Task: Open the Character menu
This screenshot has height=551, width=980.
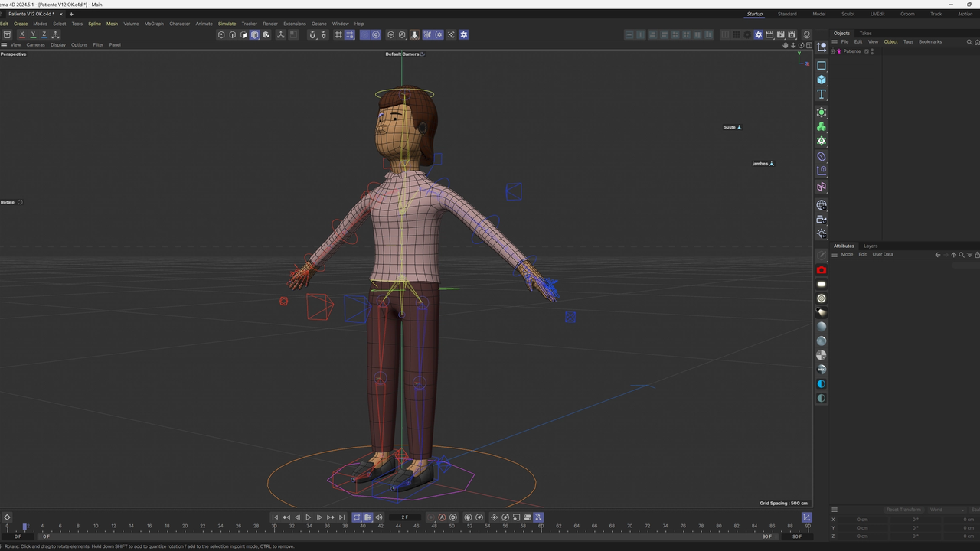Action: [x=180, y=24]
